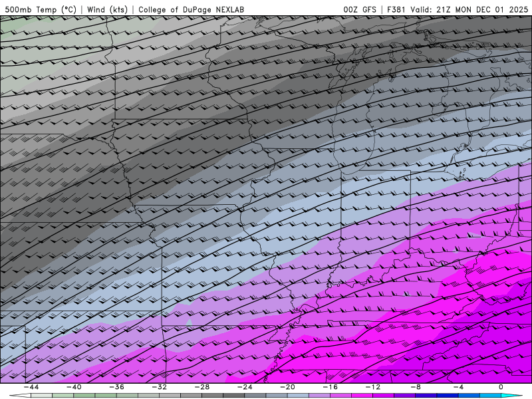The image size is (532, 399).
Task: Select the "Wind (kts)" header label
Action: (107, 9)
